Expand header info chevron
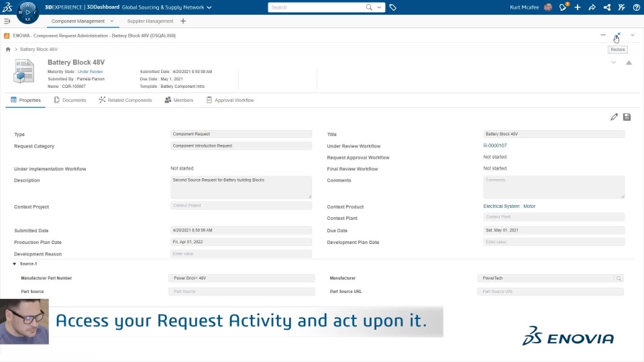The height and width of the screenshot is (362, 644). click(613, 62)
